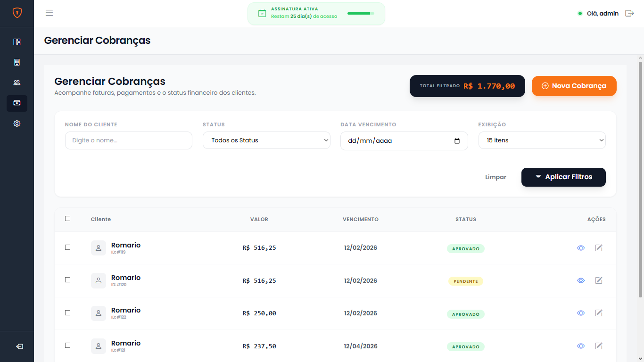Viewport: 644px width, 362px height.
Task: Open the Todos os Status dropdown
Action: point(266,140)
